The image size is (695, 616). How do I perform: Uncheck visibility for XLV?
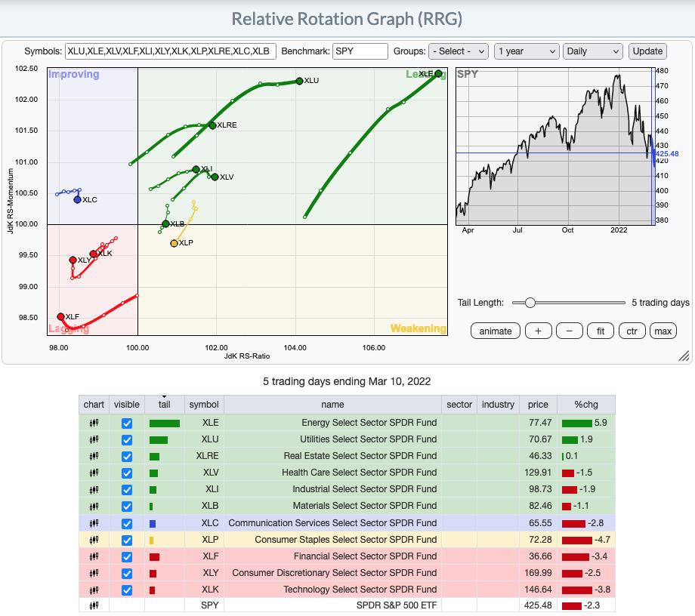(x=127, y=473)
